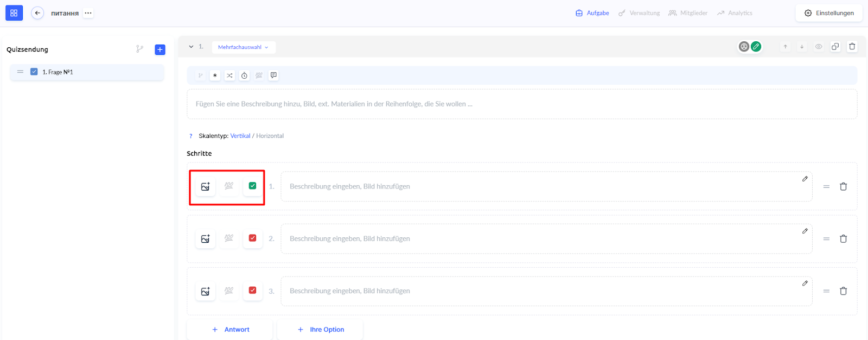868x340 pixels.
Task: Click the Einstellungen button
Action: click(x=829, y=13)
